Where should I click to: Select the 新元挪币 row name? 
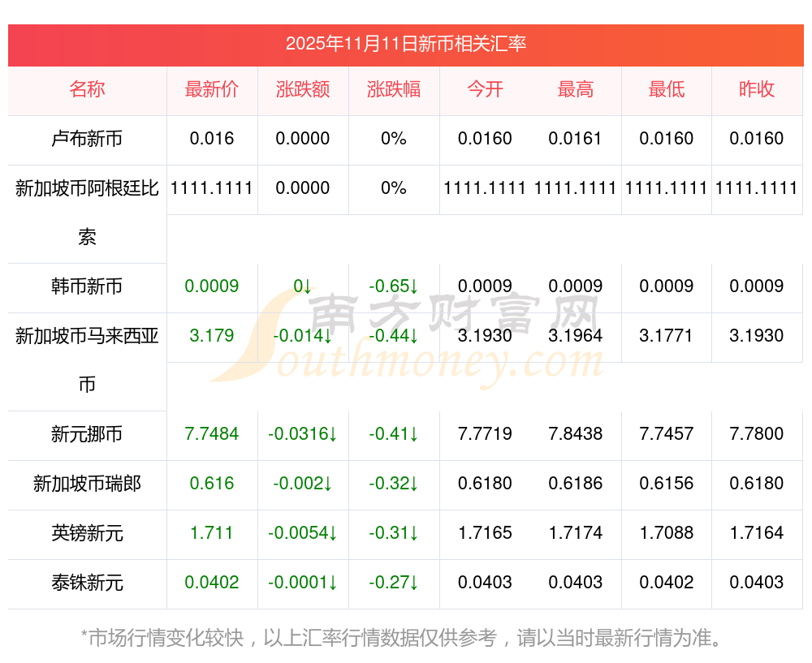pos(87,434)
